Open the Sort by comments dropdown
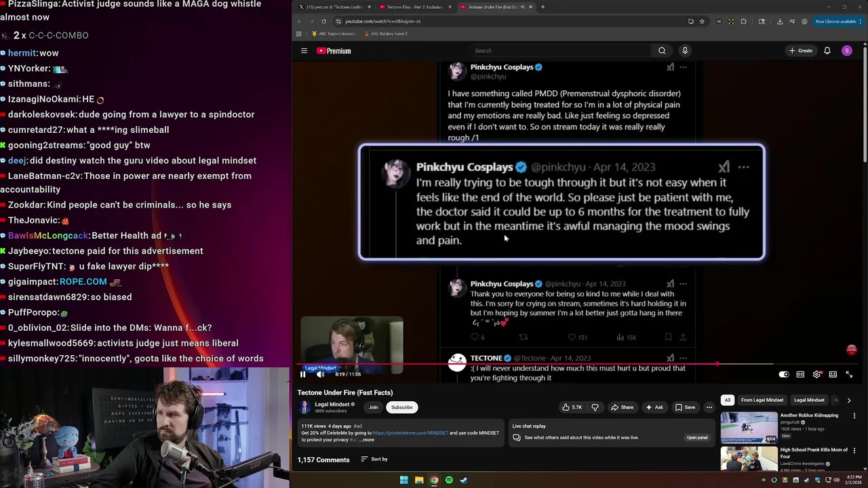Viewport: 868px width, 488px height. (374, 459)
